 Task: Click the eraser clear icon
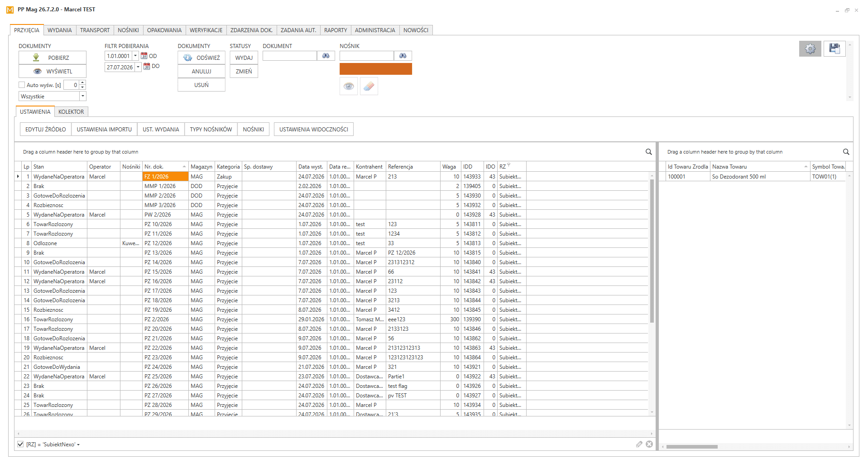[369, 86]
